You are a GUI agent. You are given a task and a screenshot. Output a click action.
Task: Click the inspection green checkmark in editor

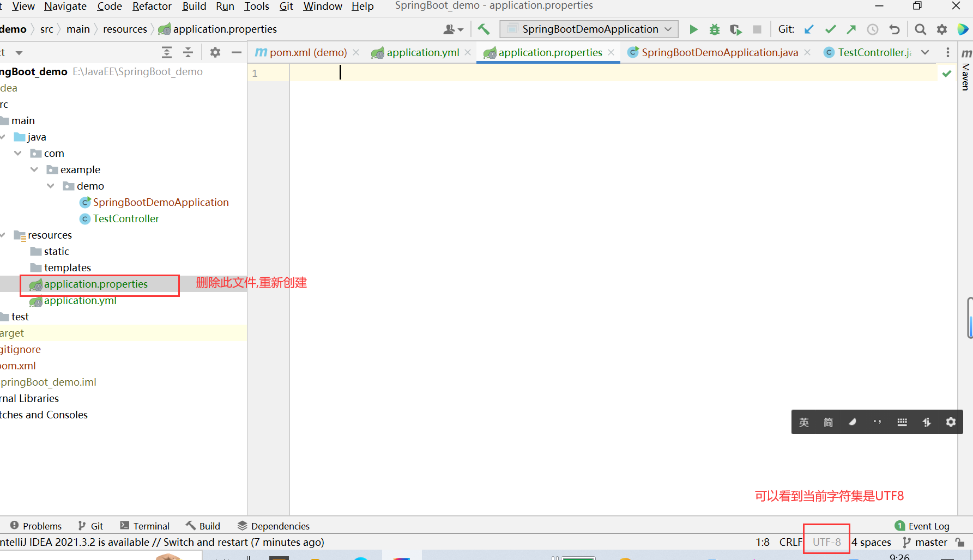click(x=947, y=73)
